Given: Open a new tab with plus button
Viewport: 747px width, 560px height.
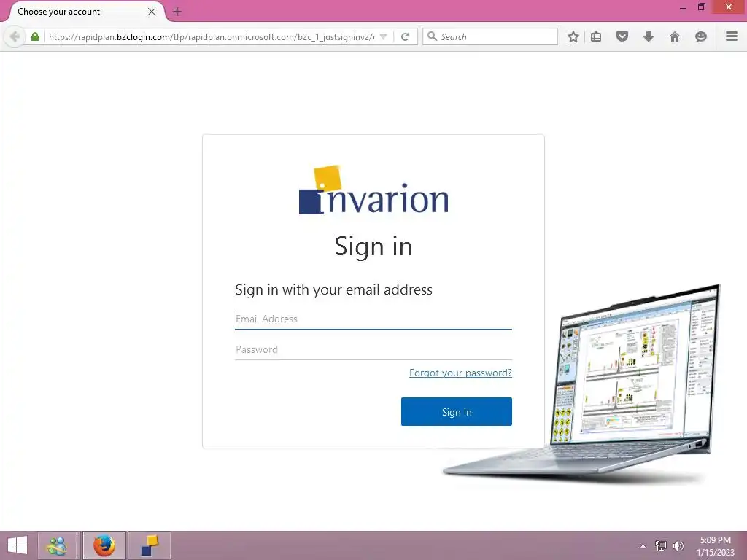Looking at the screenshot, I should pos(177,12).
